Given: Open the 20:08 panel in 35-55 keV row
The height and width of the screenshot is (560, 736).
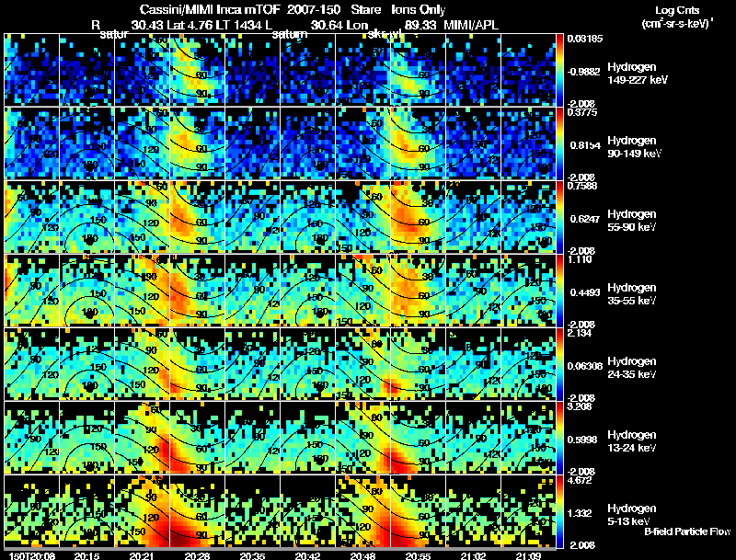Looking at the screenshot, I should coord(31,291).
